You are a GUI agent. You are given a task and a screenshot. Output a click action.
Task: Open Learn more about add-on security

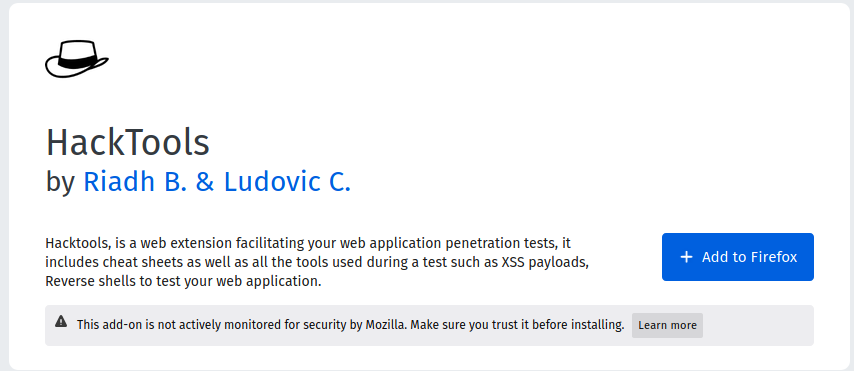point(667,325)
